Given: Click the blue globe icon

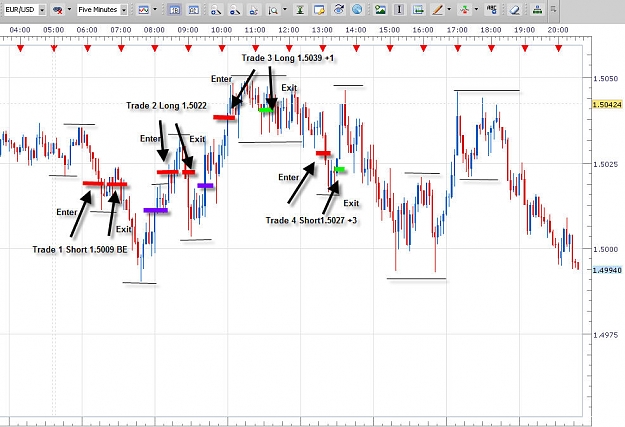Looking at the screenshot, I should [357, 10].
